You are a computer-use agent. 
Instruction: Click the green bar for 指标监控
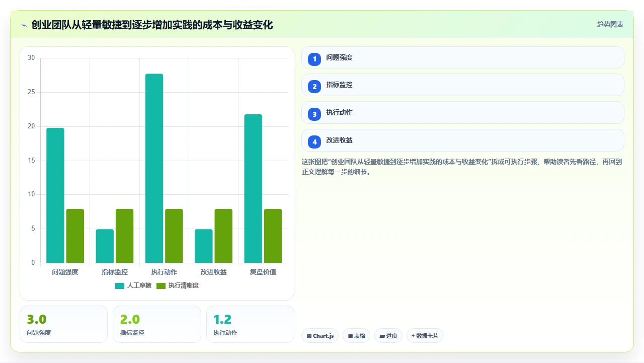coord(124,236)
